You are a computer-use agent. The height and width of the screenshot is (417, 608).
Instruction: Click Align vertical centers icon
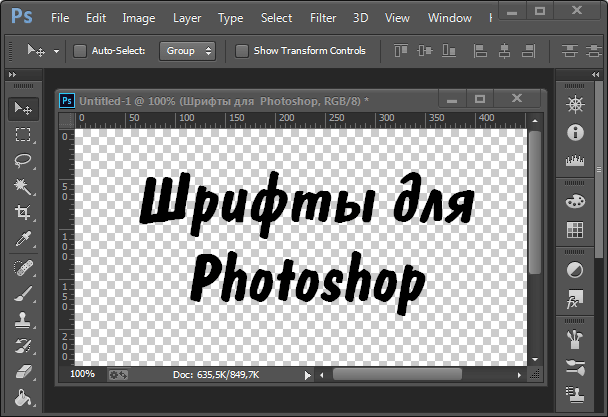[x=425, y=51]
